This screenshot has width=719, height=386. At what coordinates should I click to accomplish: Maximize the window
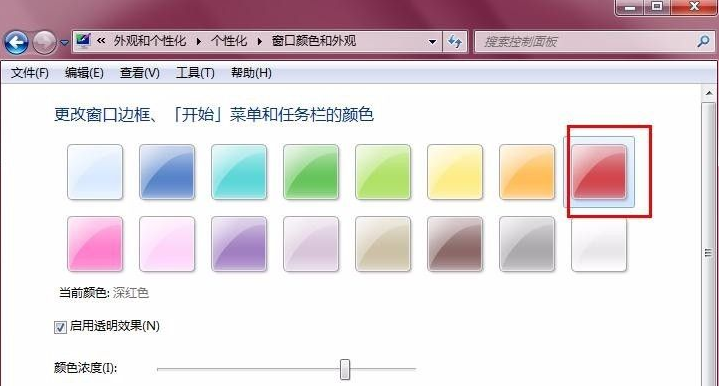pos(657,6)
